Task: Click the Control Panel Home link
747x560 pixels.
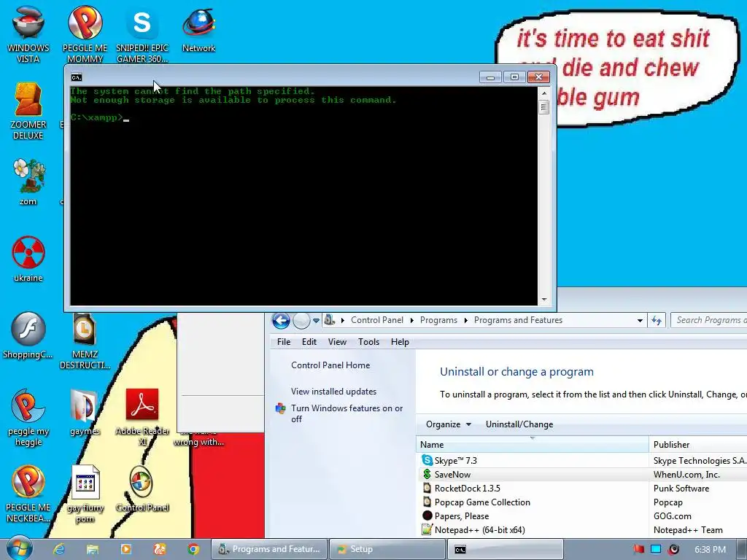Action: (x=330, y=365)
